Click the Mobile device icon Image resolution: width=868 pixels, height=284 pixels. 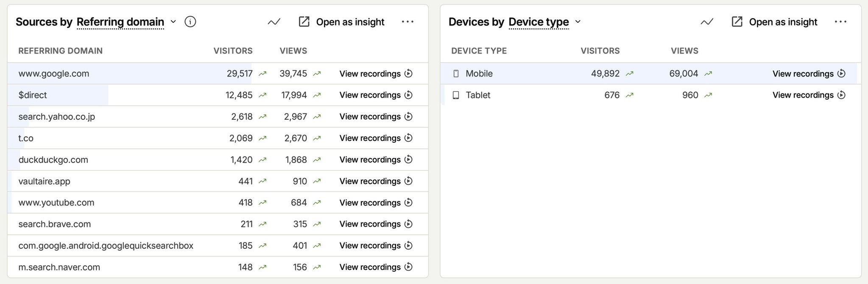tap(456, 73)
